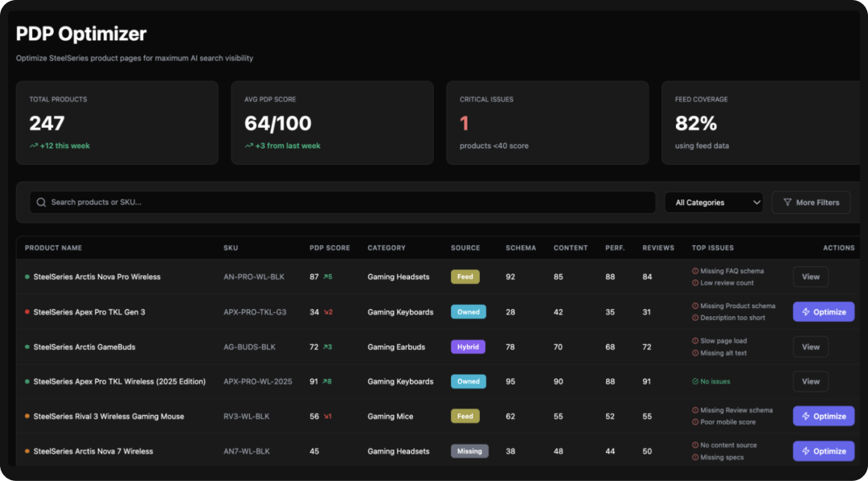Open the All Categories dropdown

(714, 202)
